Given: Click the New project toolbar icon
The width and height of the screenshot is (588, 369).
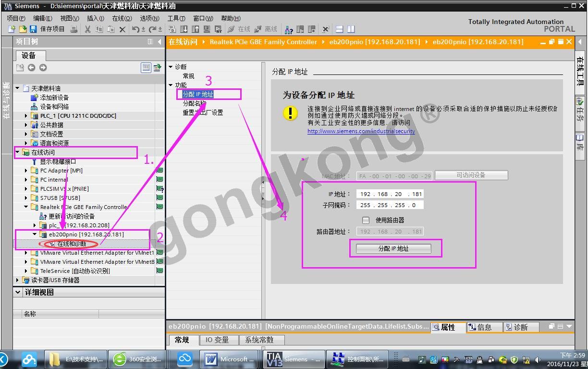Looking at the screenshot, I should tap(12, 29).
